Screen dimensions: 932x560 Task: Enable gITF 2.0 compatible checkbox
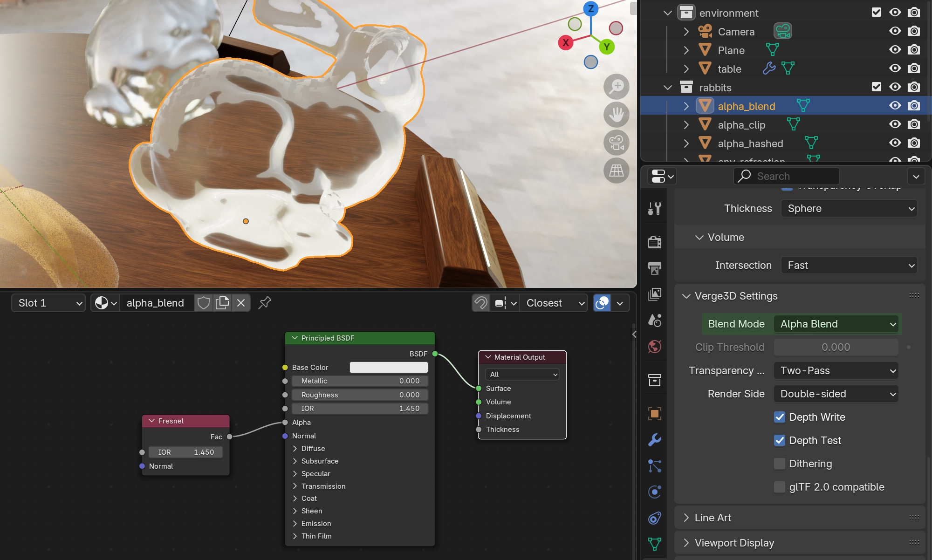pyautogui.click(x=780, y=486)
